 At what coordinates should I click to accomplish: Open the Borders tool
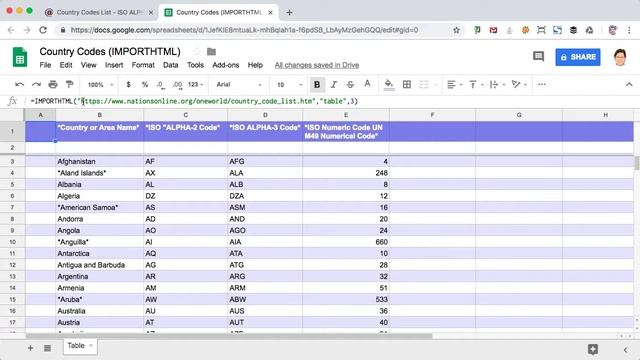(407, 84)
